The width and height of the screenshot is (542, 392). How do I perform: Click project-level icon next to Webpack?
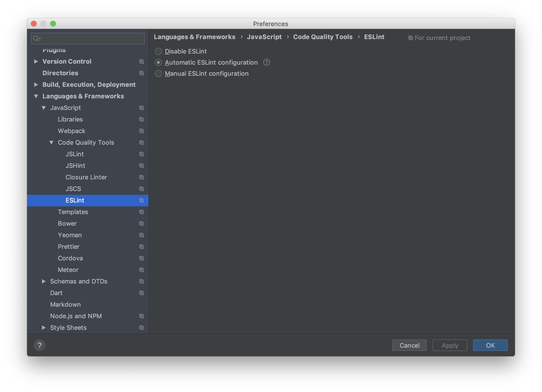tap(142, 131)
